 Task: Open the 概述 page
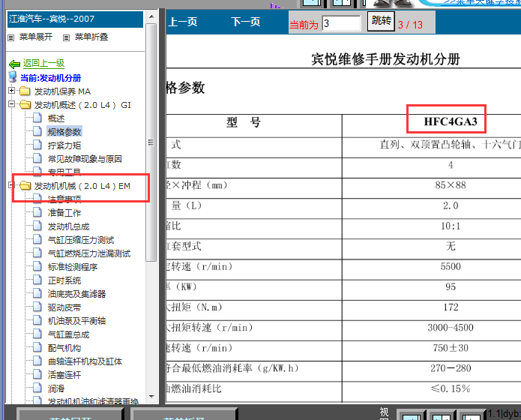[55, 118]
